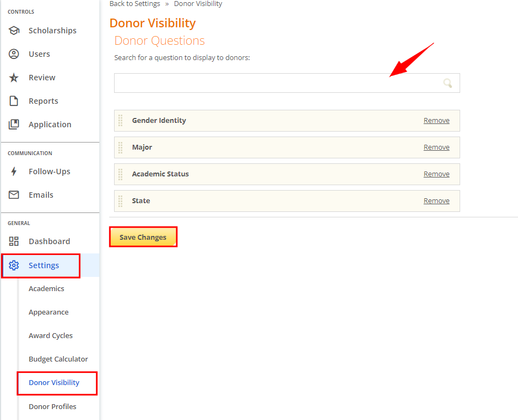Remove the State question
This screenshot has height=420, width=518.
click(436, 200)
